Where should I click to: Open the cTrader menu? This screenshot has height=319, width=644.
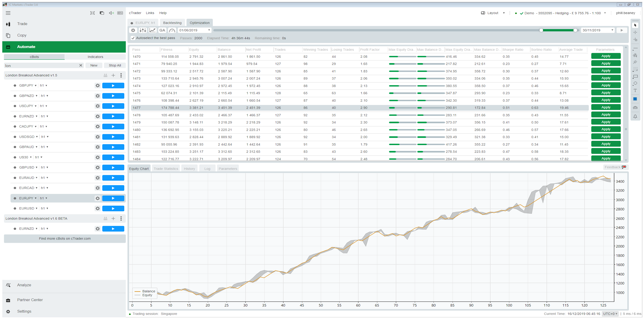pos(135,13)
